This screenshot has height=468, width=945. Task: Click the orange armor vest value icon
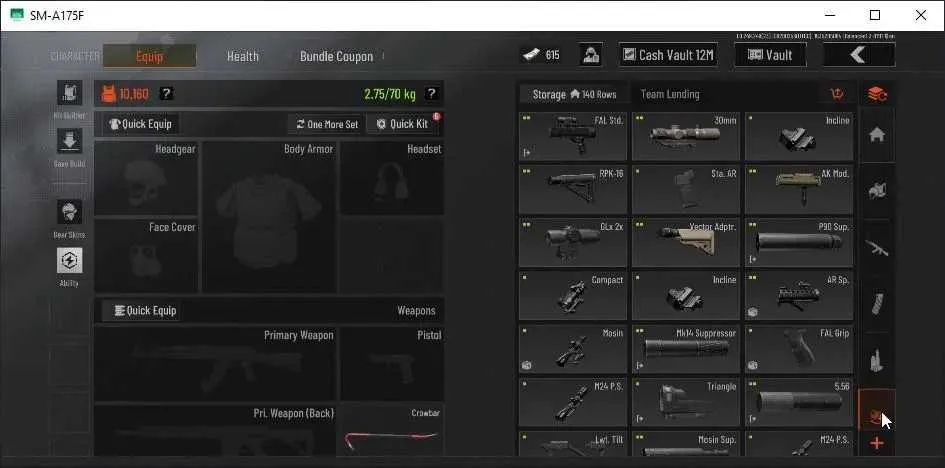click(108, 94)
